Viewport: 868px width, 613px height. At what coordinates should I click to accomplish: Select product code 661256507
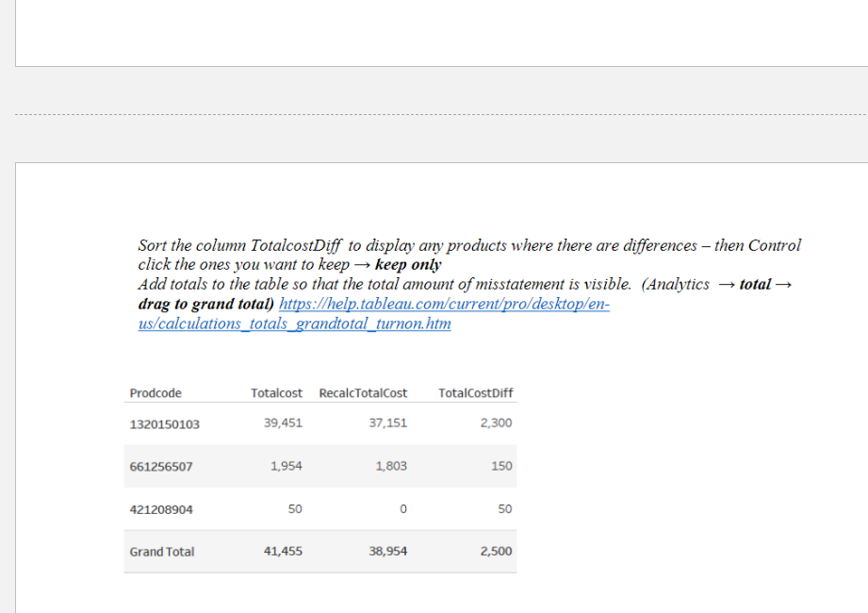[x=161, y=466]
